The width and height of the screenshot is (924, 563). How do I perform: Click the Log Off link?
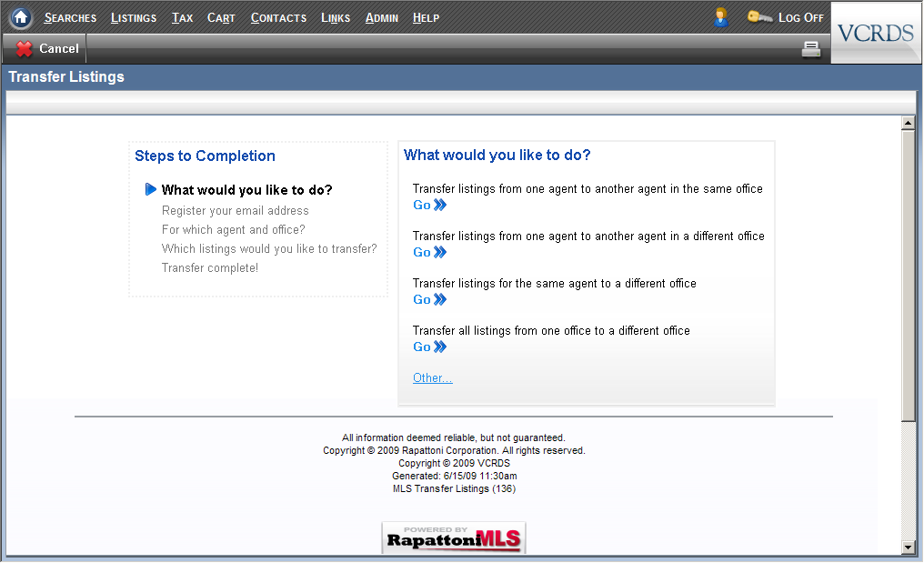(801, 17)
